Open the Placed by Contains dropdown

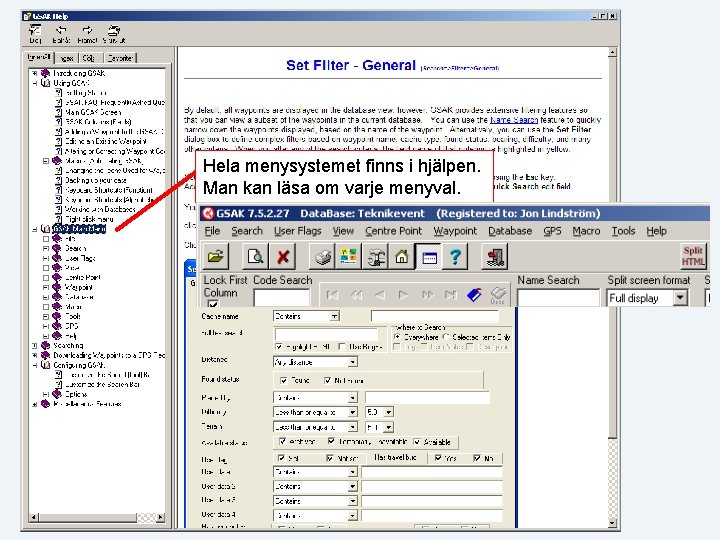click(353, 398)
